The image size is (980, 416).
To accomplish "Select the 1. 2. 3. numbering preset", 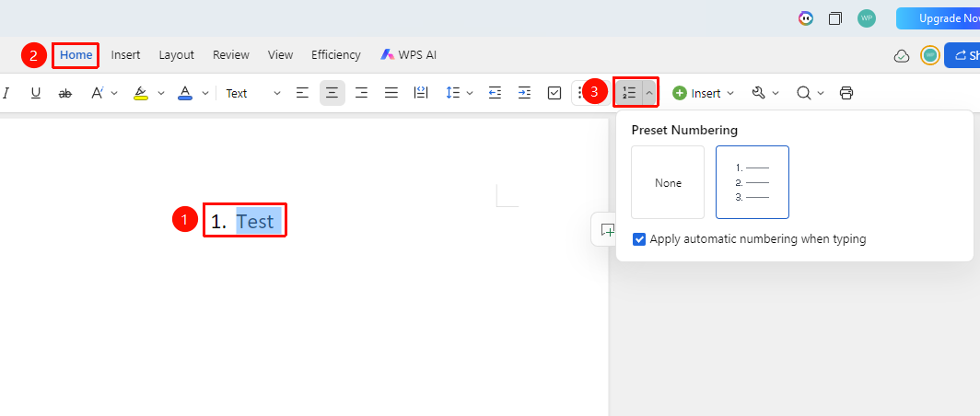I will pos(752,182).
